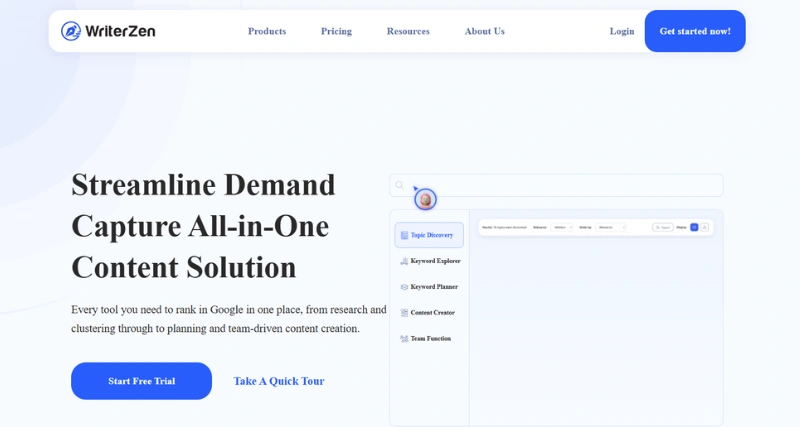800x427 pixels.
Task: Click the WriterZen logo icon
Action: coord(71,31)
